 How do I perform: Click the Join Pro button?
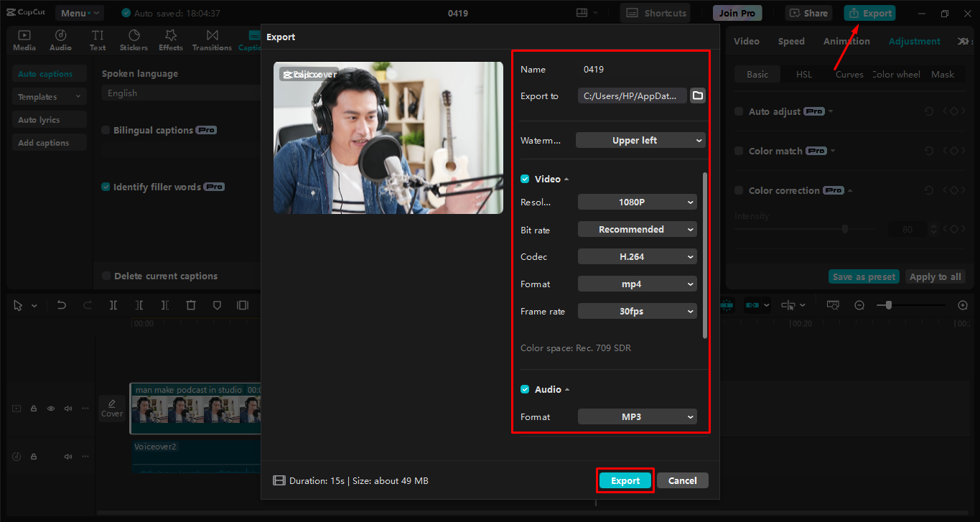[x=737, y=13]
